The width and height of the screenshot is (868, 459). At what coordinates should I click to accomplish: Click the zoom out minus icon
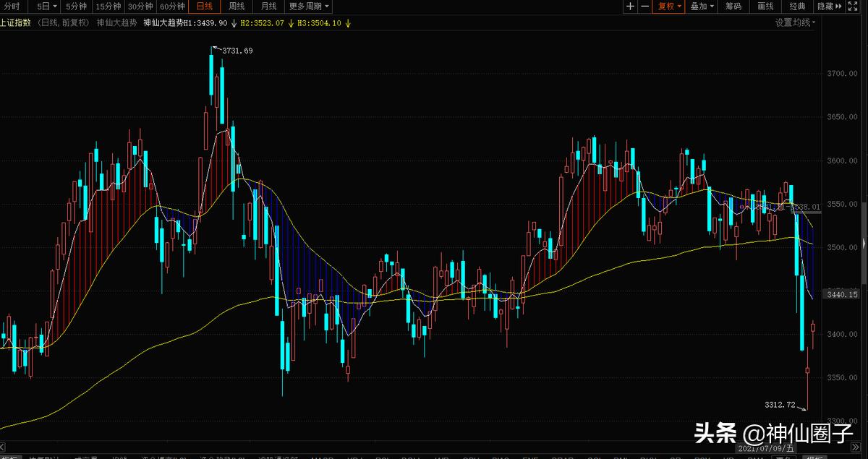coord(644,7)
